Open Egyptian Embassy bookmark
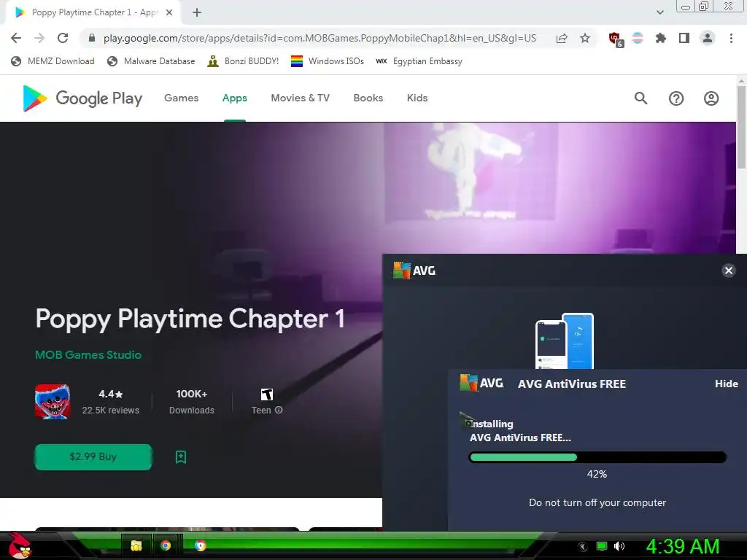The height and width of the screenshot is (560, 747). 419,61
